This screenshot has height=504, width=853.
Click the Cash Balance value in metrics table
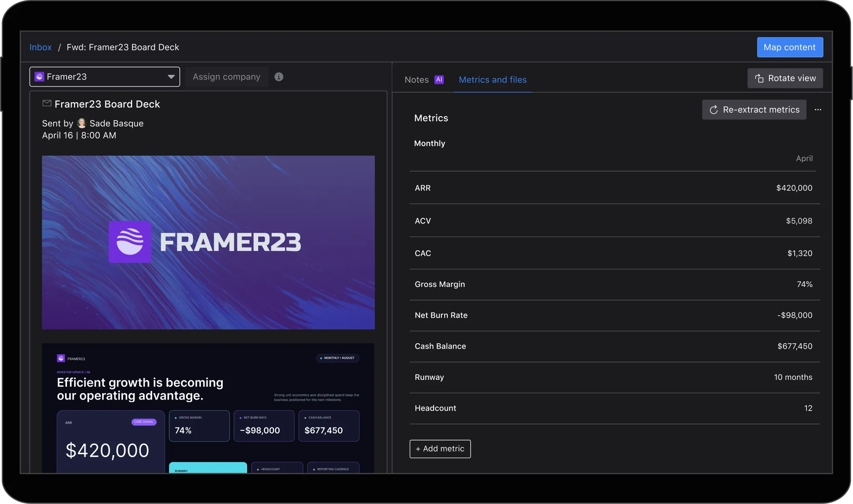[x=795, y=346]
